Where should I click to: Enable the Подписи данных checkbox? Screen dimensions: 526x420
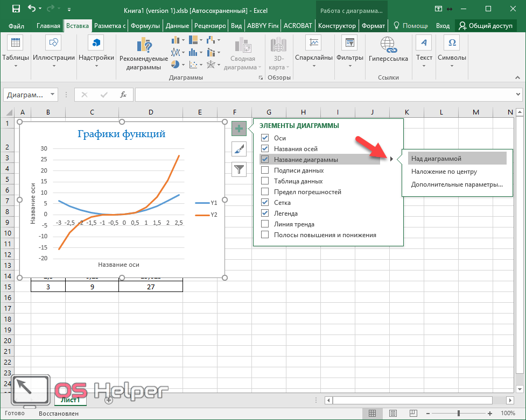point(265,170)
